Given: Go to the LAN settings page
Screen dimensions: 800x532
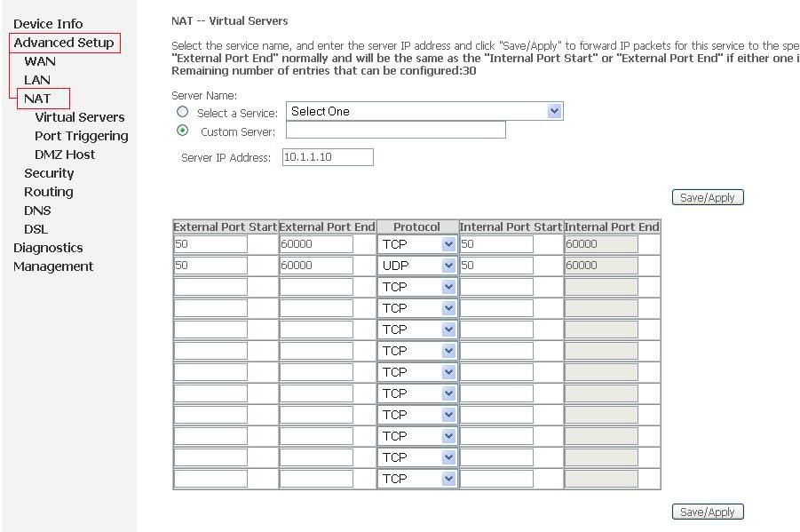Looking at the screenshot, I should pos(37,80).
